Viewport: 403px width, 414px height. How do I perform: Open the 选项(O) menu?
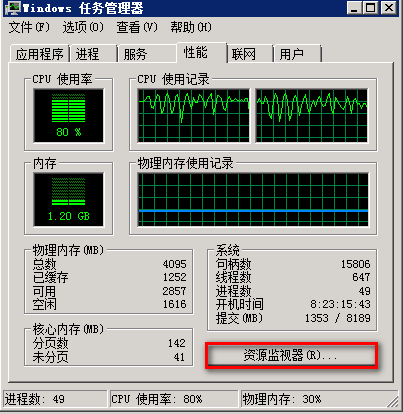[83, 27]
